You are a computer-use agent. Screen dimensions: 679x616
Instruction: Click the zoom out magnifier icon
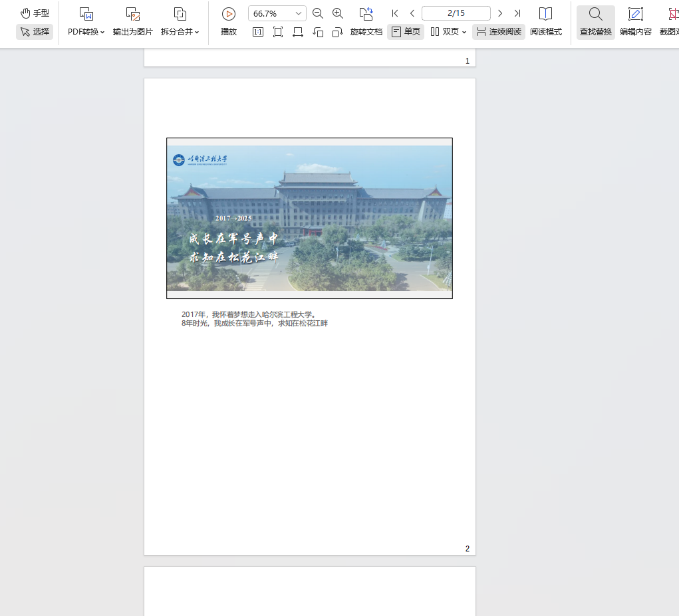click(318, 13)
